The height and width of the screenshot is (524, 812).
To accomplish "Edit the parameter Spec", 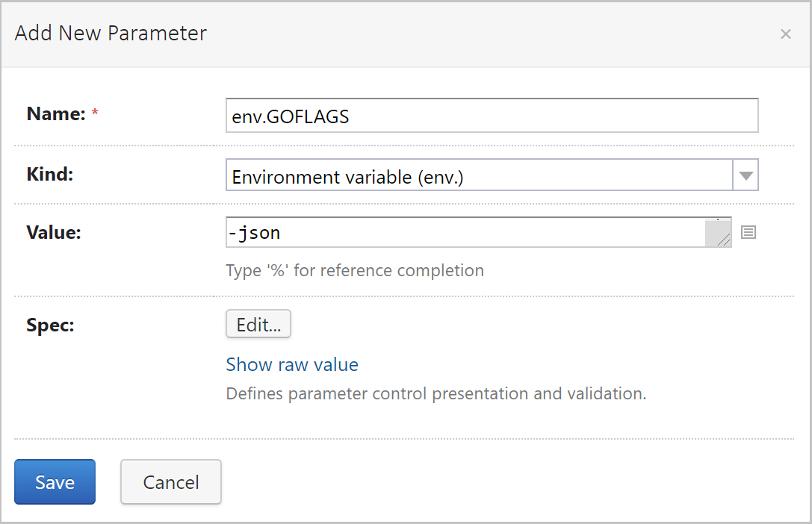I will tap(258, 323).
